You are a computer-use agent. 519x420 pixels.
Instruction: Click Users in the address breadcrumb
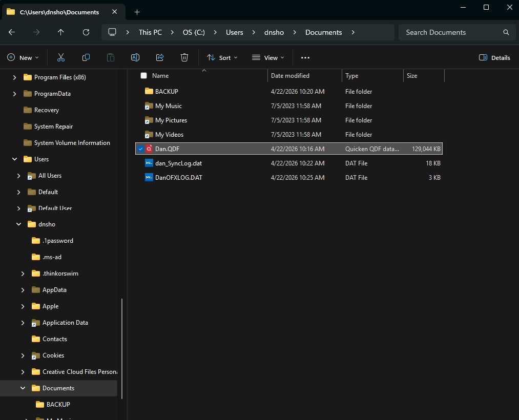(x=235, y=32)
